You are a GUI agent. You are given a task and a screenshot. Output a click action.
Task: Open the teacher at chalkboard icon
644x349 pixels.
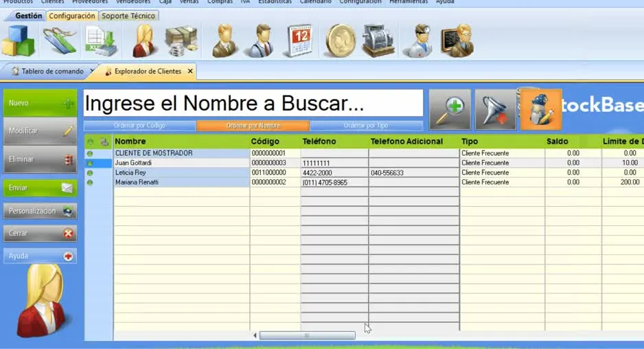click(x=457, y=41)
